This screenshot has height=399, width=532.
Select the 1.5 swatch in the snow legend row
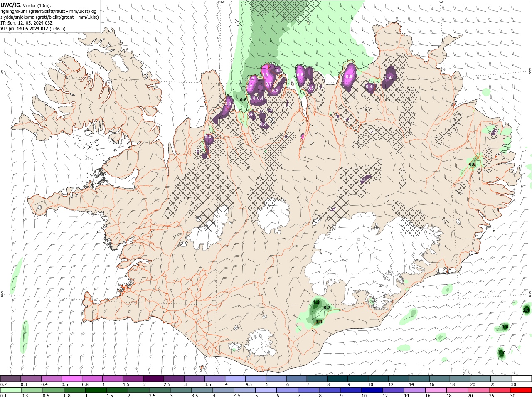133,378
